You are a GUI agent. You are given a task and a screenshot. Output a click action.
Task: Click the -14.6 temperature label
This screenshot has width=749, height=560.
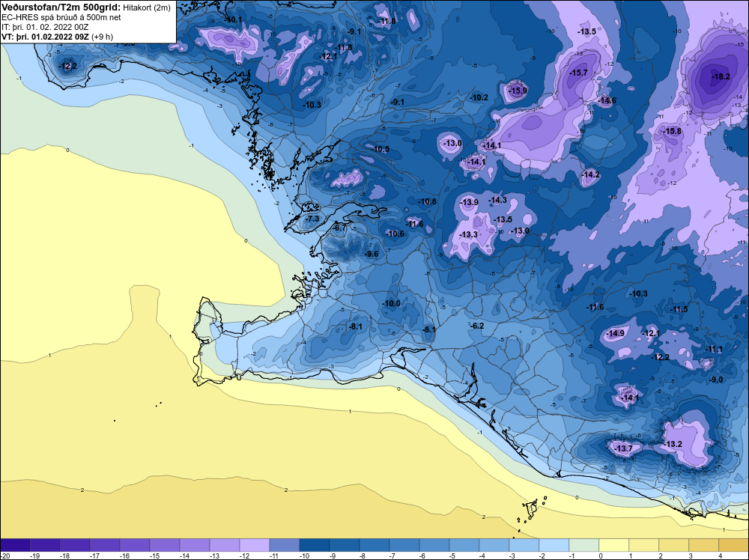point(607,100)
